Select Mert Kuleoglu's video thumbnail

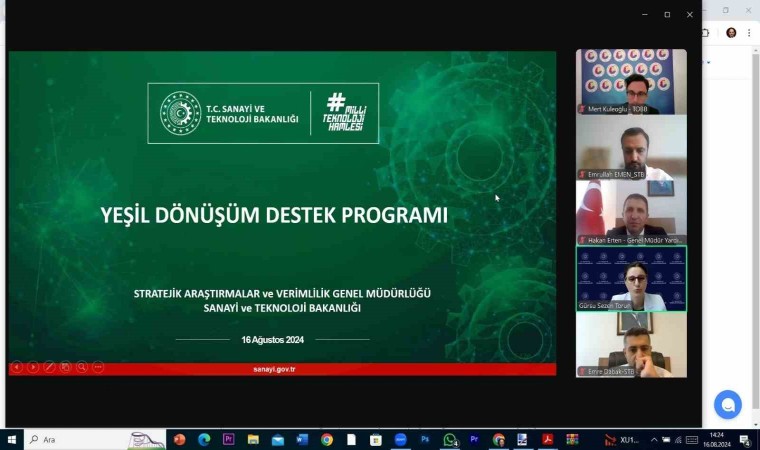631,81
